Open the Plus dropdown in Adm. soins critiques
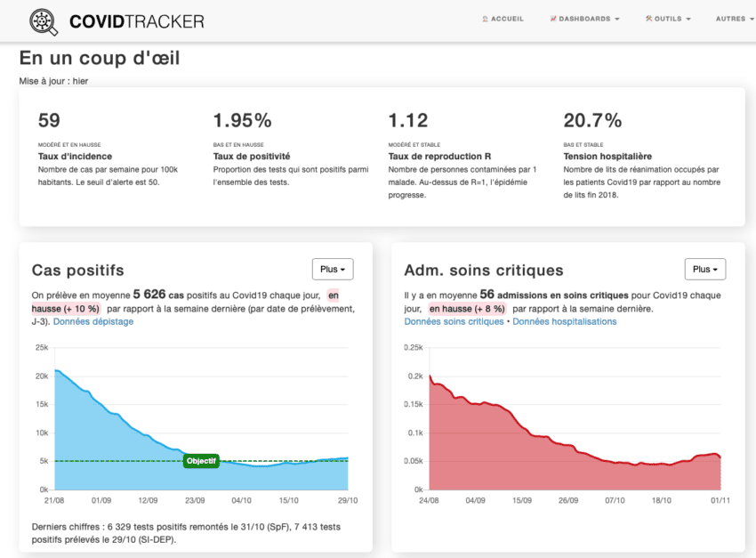Image resolution: width=756 pixels, height=558 pixels. point(705,269)
